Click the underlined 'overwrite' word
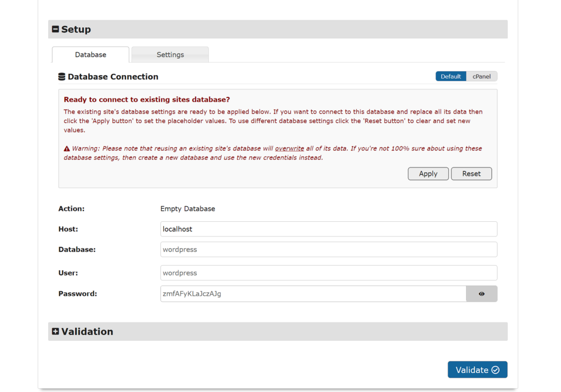The height and width of the screenshot is (392, 561). tap(289, 148)
